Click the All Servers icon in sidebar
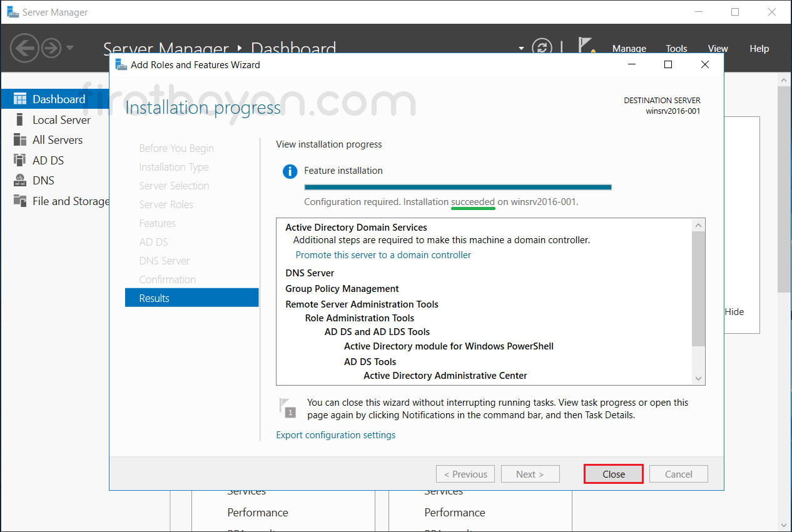Image resolution: width=792 pixels, height=532 pixels. coord(20,140)
